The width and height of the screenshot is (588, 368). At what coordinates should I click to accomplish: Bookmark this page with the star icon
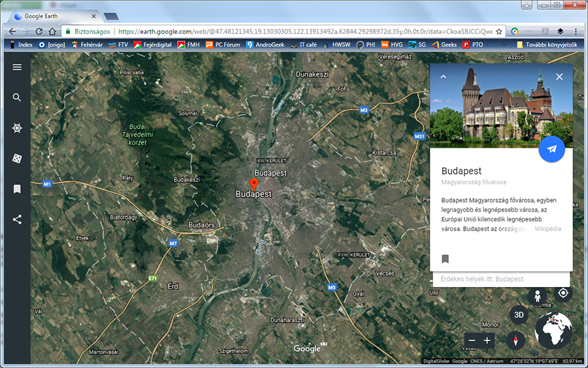pos(498,31)
